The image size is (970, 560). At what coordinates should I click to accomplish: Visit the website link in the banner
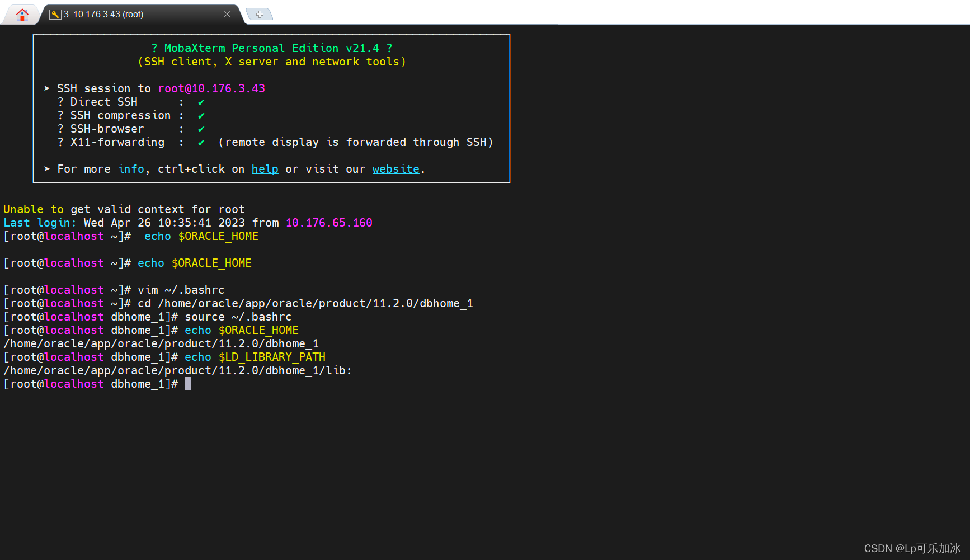click(395, 169)
